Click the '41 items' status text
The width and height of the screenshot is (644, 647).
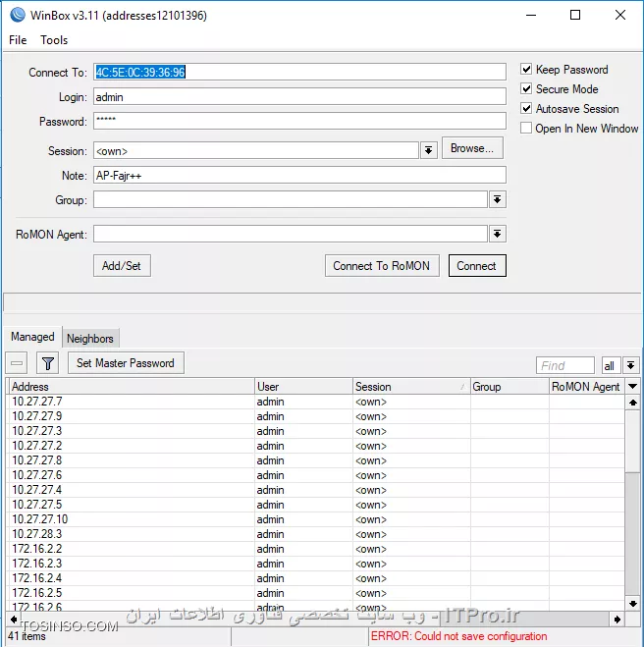(x=27, y=636)
